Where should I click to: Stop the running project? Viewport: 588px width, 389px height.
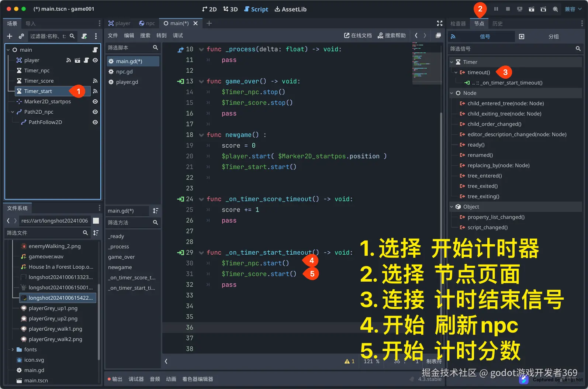tap(508, 9)
